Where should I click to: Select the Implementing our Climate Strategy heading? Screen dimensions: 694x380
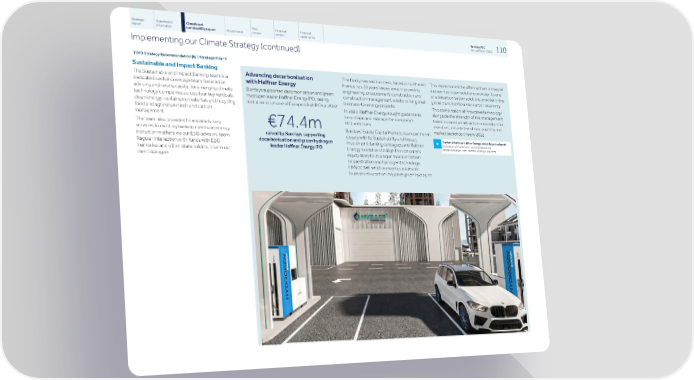click(215, 42)
